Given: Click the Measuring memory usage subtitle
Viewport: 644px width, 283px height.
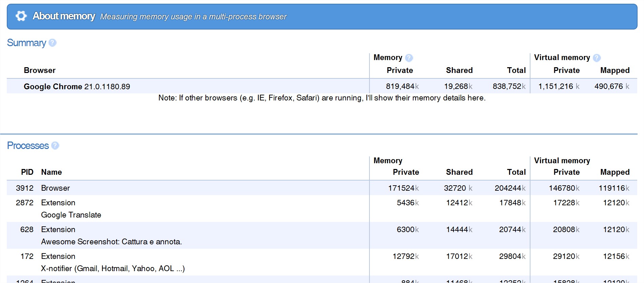Looking at the screenshot, I should coord(194,17).
